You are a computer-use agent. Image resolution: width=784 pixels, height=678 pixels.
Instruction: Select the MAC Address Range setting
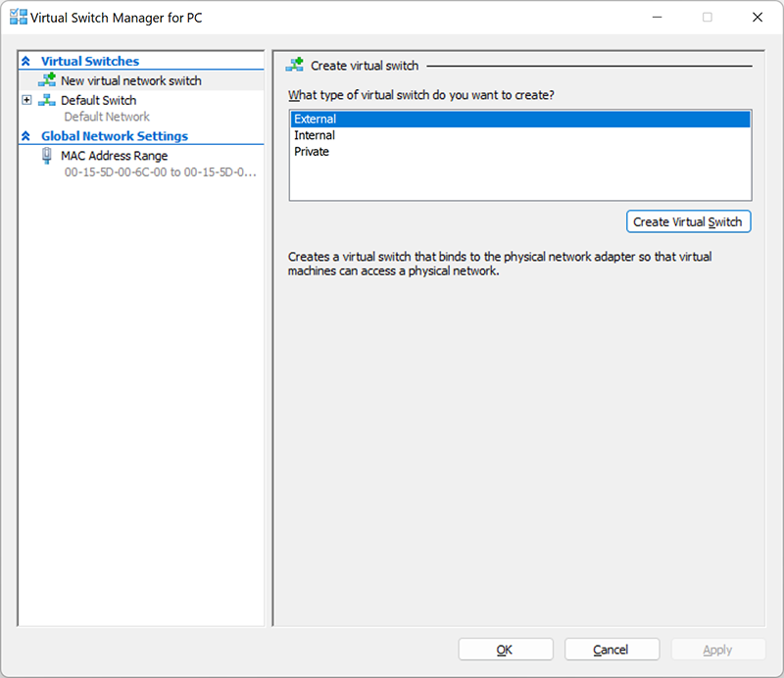(x=114, y=156)
